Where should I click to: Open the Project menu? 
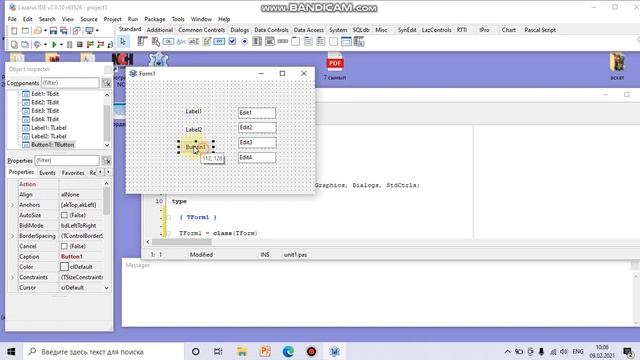point(112,19)
